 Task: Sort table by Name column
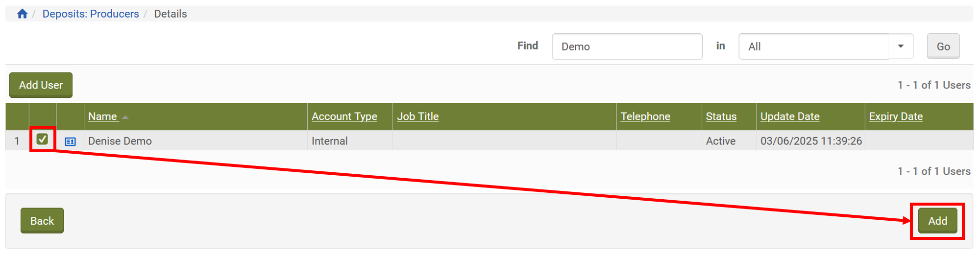tap(102, 116)
